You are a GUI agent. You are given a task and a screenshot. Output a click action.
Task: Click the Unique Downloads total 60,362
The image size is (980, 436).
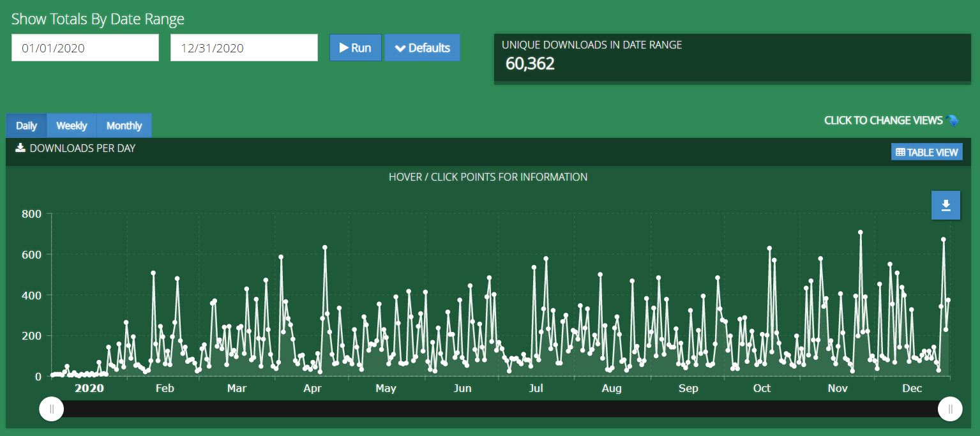coord(530,64)
